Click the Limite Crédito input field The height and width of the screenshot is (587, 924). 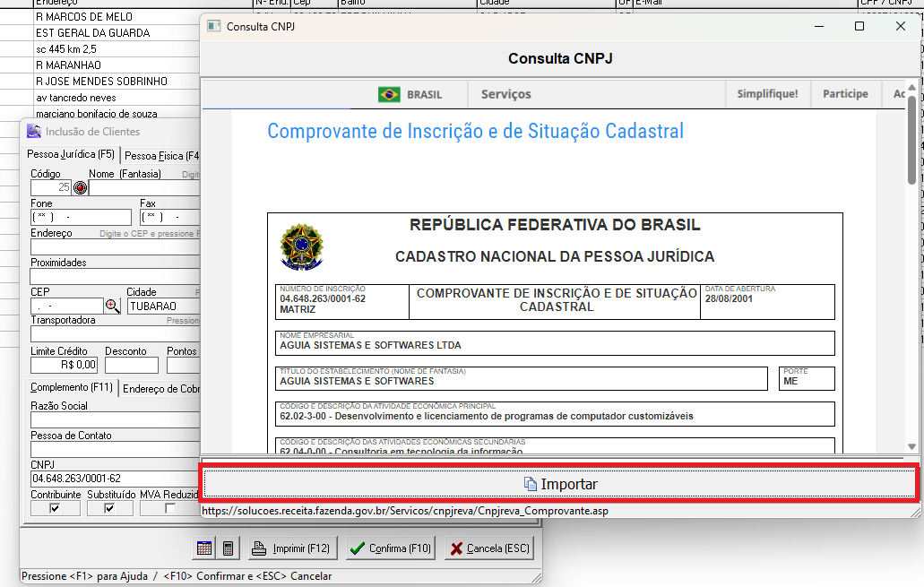65,365
